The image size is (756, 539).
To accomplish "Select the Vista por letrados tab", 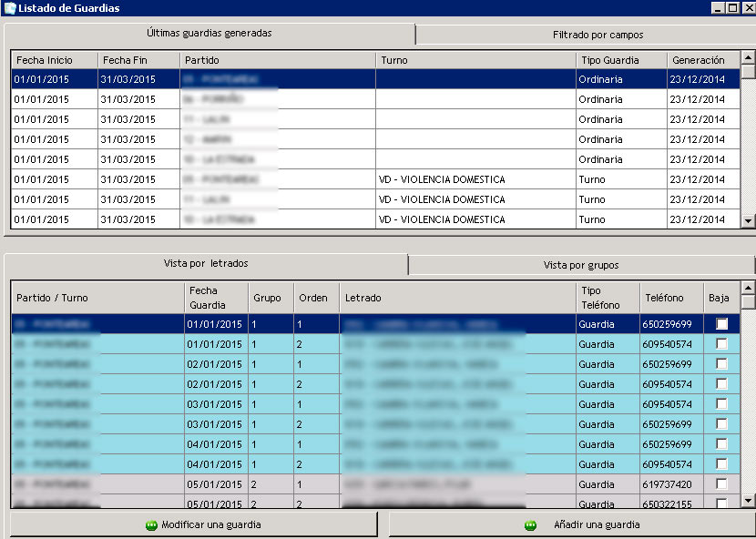I will click(206, 264).
